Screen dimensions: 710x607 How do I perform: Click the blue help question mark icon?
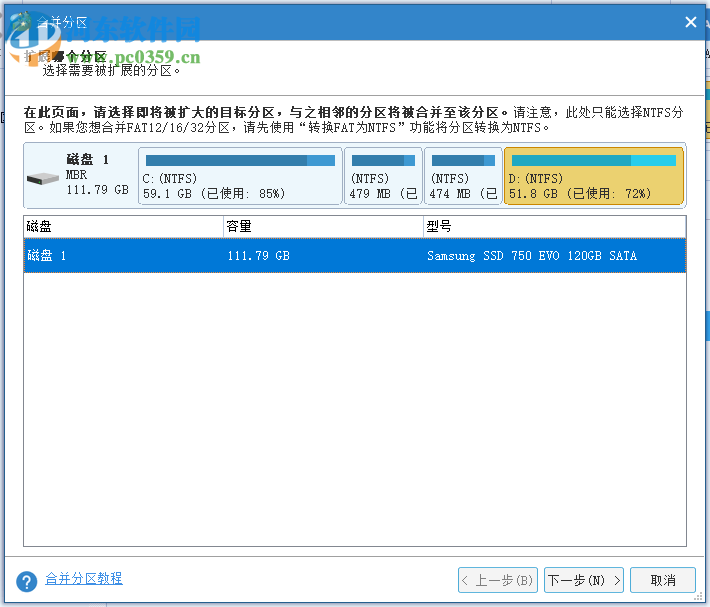[27, 581]
